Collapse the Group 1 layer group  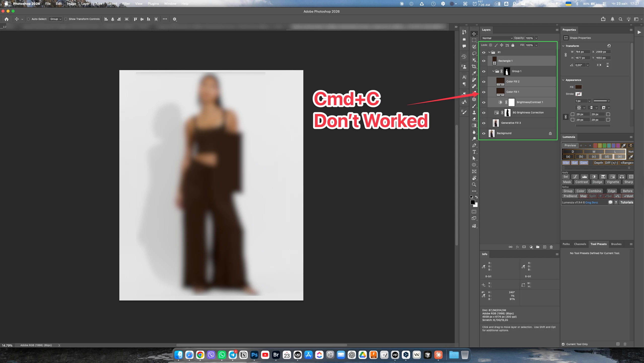[493, 71]
